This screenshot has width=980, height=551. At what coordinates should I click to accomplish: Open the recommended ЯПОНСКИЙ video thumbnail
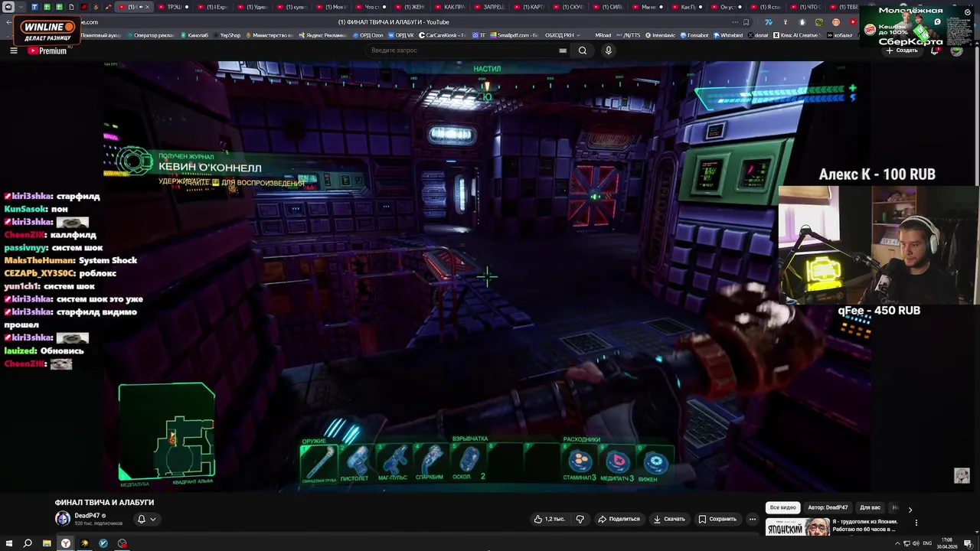(x=797, y=527)
